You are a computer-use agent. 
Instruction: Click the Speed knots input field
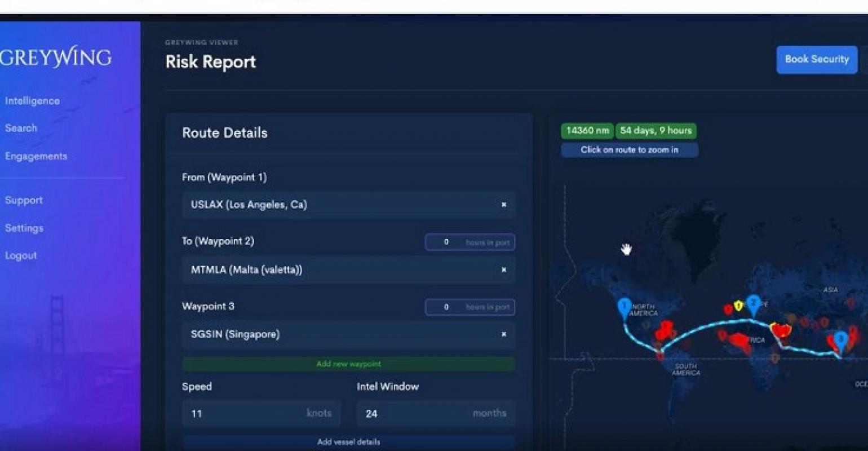[x=261, y=413]
